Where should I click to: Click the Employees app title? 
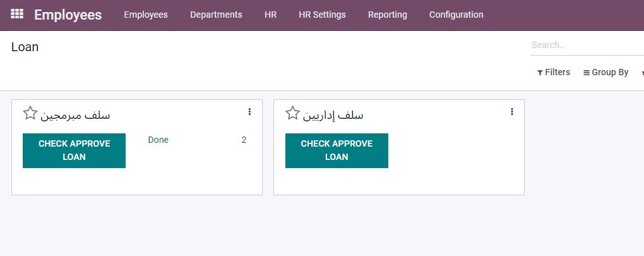click(68, 15)
